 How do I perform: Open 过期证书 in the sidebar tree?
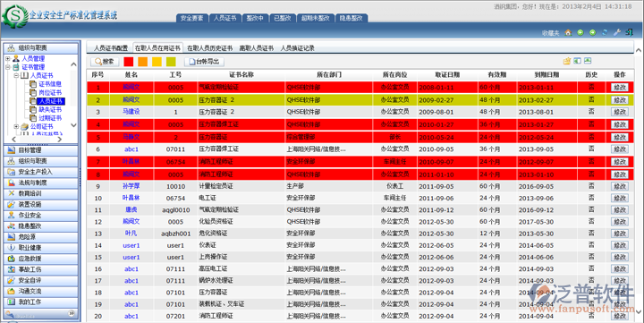50,118
